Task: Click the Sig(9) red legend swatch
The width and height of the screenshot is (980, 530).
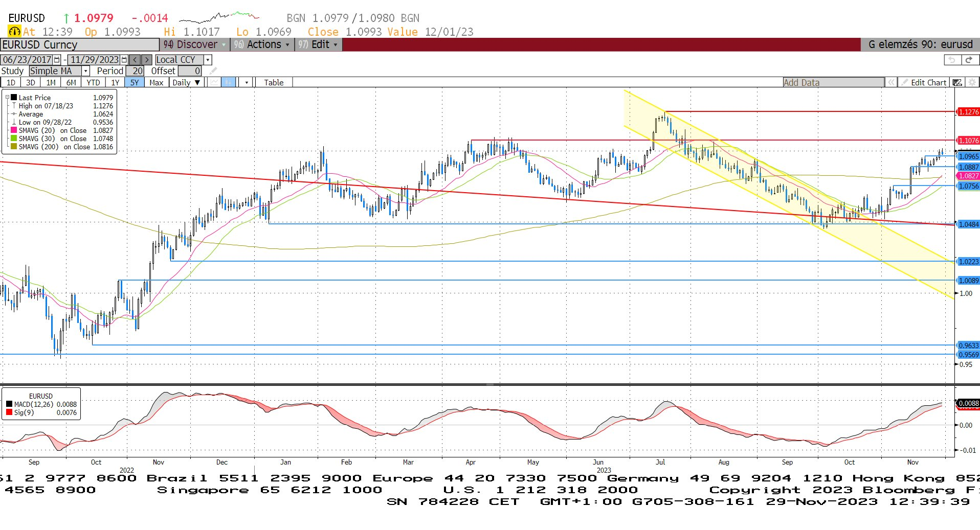Action: coord(9,412)
